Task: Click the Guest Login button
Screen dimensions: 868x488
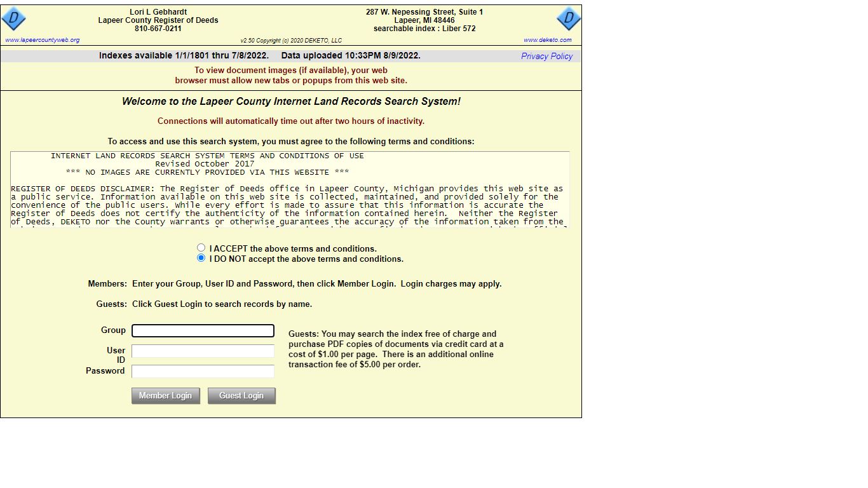Action: [x=241, y=396]
